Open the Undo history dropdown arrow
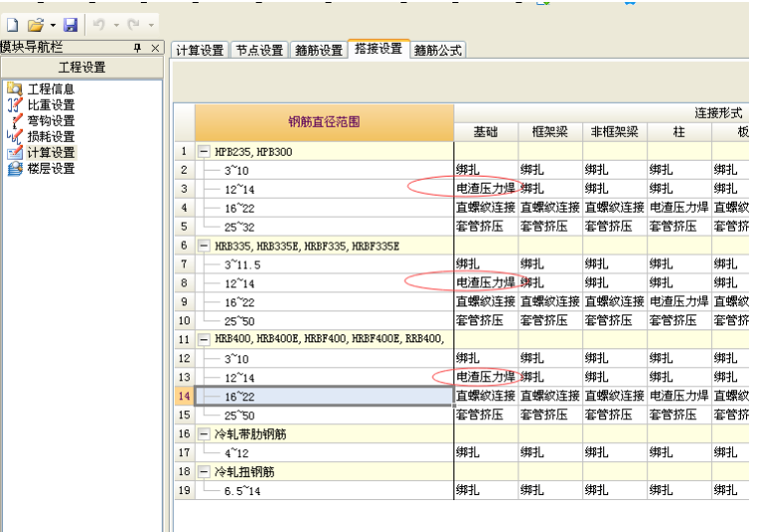Viewport: 770px width, 532px height. (x=117, y=25)
